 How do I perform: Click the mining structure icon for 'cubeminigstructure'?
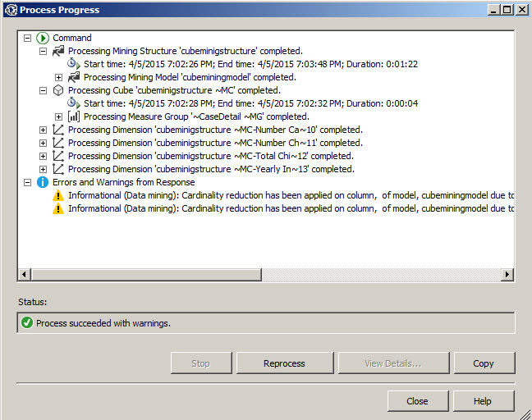58,51
